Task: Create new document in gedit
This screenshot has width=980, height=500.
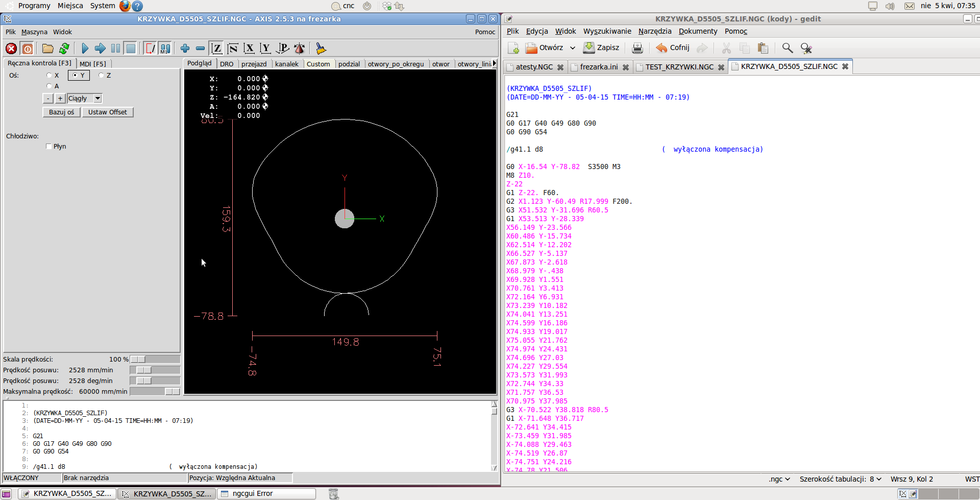Action: point(513,48)
